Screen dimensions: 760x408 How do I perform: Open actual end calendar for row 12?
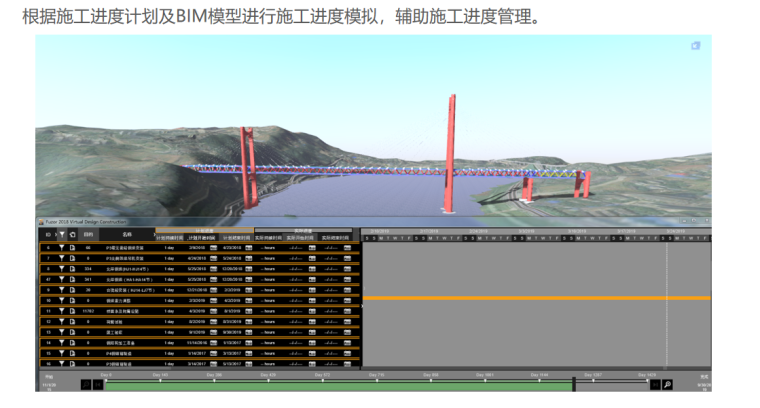point(348,323)
